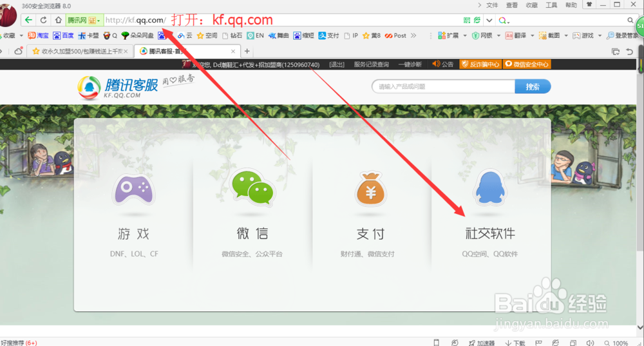The width and height of the screenshot is (644, 346).
Task: Open the 舞曲 bookmark
Action: click(279, 35)
